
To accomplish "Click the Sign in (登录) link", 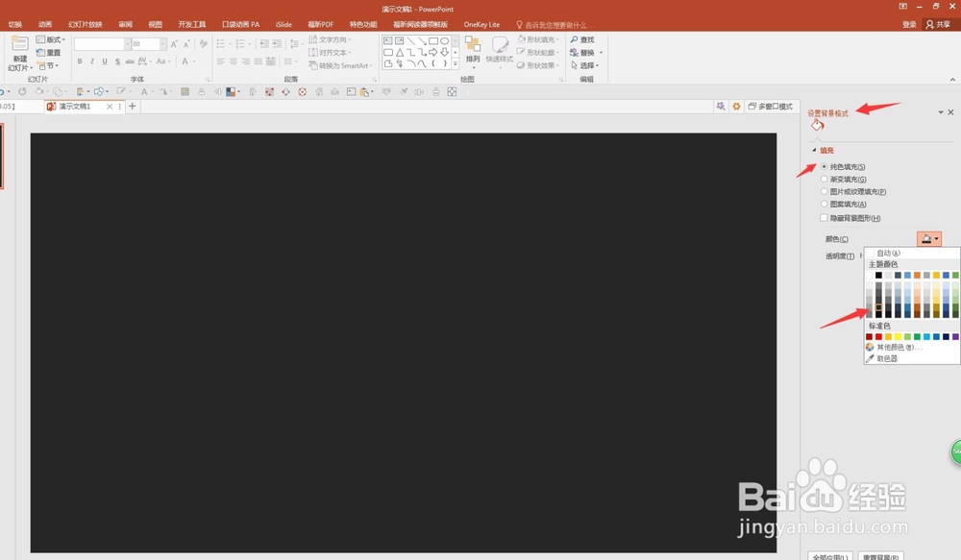I will [x=909, y=25].
